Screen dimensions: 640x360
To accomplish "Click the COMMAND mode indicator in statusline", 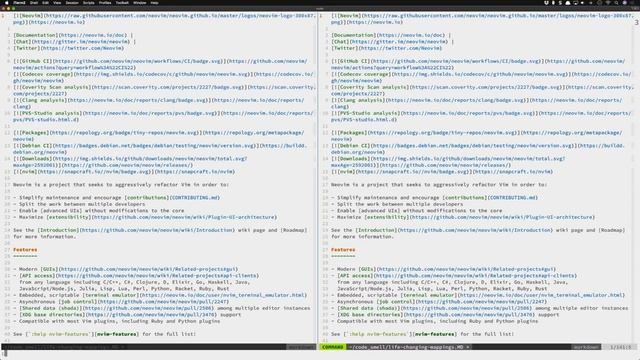I will [333, 347].
